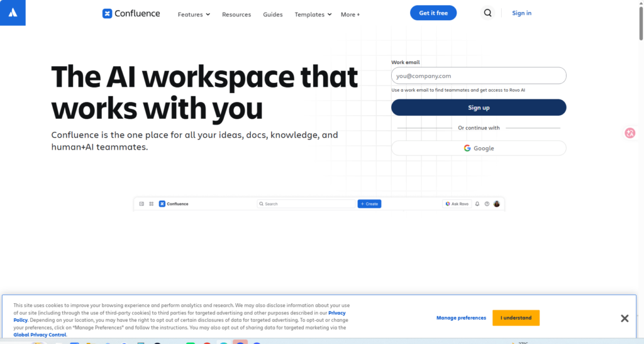This screenshot has width=644, height=344.
Task: Click the Confluence logo in the header
Action: pyautogui.click(x=131, y=14)
